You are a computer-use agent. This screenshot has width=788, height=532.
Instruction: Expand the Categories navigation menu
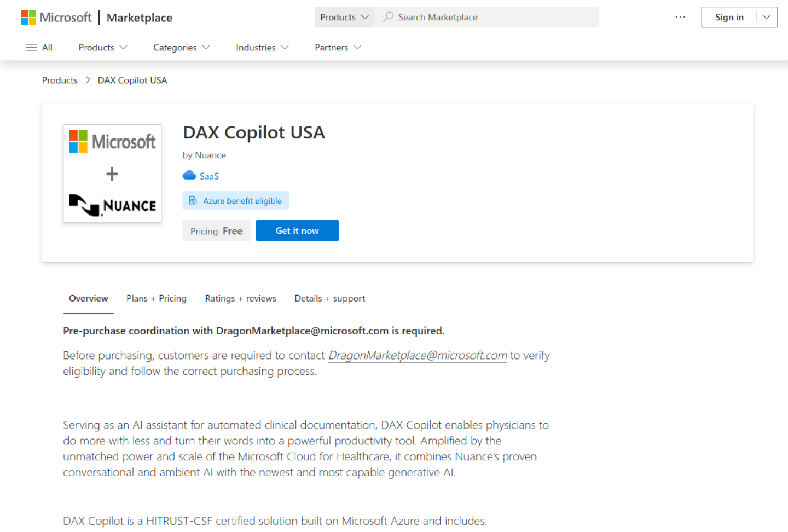182,48
